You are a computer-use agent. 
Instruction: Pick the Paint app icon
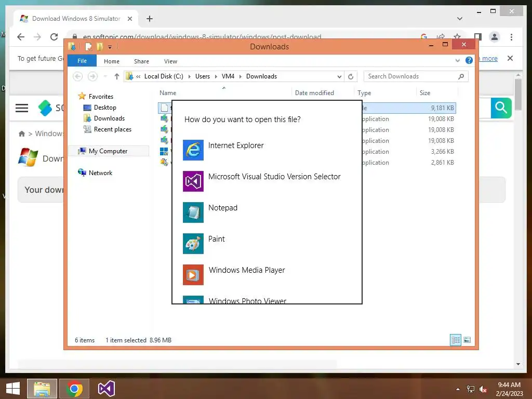click(193, 244)
